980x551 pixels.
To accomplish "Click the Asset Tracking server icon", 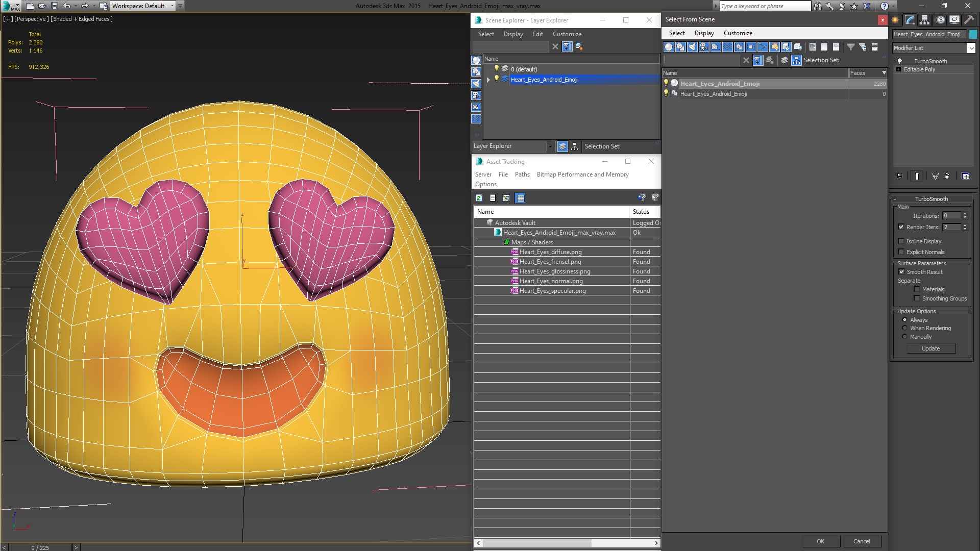I will coord(483,174).
